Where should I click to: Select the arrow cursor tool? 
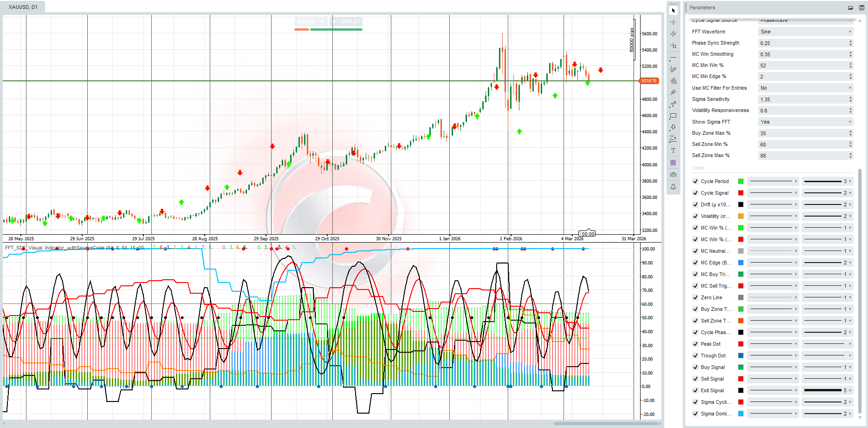point(673,10)
